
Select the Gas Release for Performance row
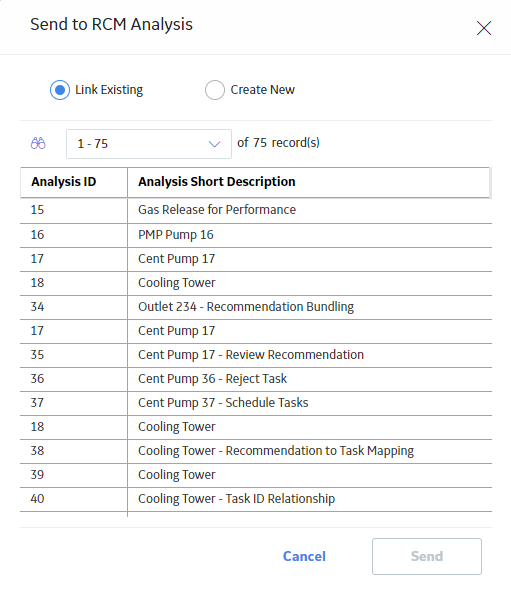click(x=256, y=210)
